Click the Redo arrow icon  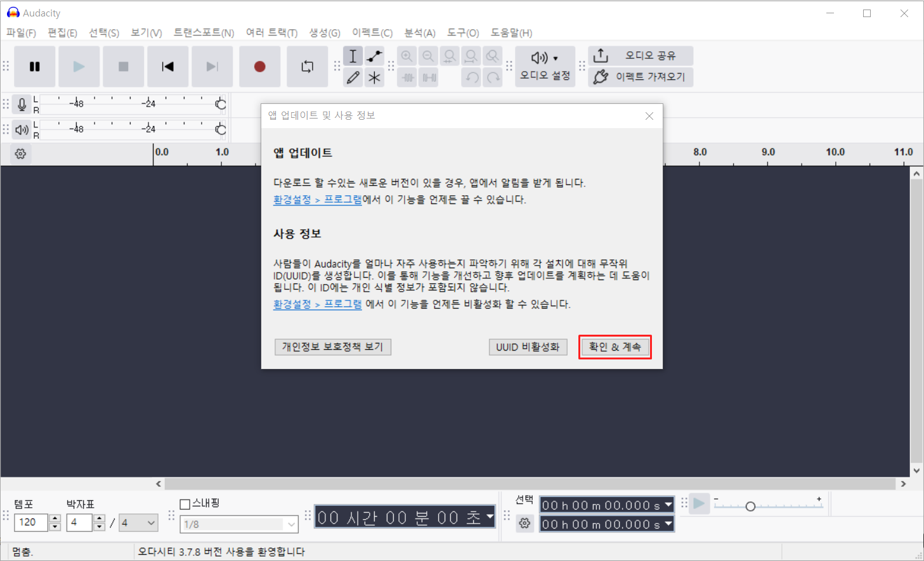pyautogui.click(x=493, y=78)
